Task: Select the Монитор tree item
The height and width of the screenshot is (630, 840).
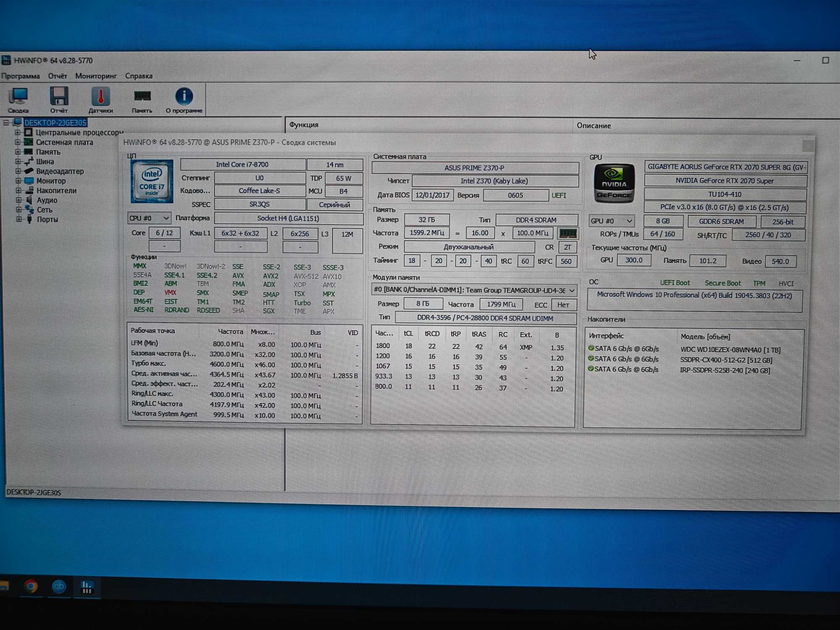Action: pos(51,181)
